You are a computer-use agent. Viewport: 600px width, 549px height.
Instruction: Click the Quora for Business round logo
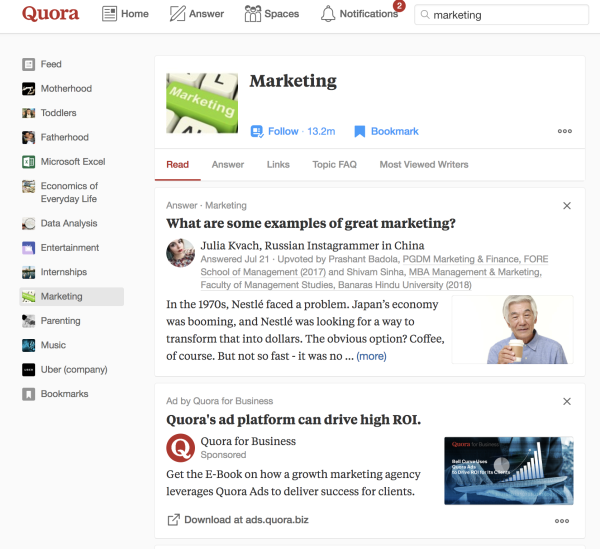click(x=180, y=448)
